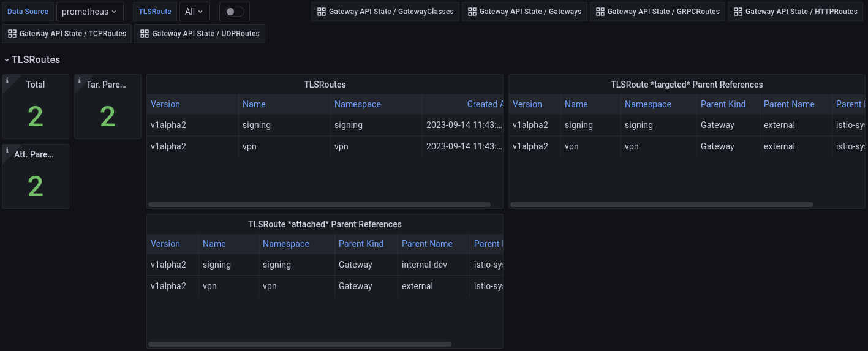Image resolution: width=868 pixels, height=351 pixels.
Task: Click the dashboard icon on GatewayClasses link
Action: 322,12
